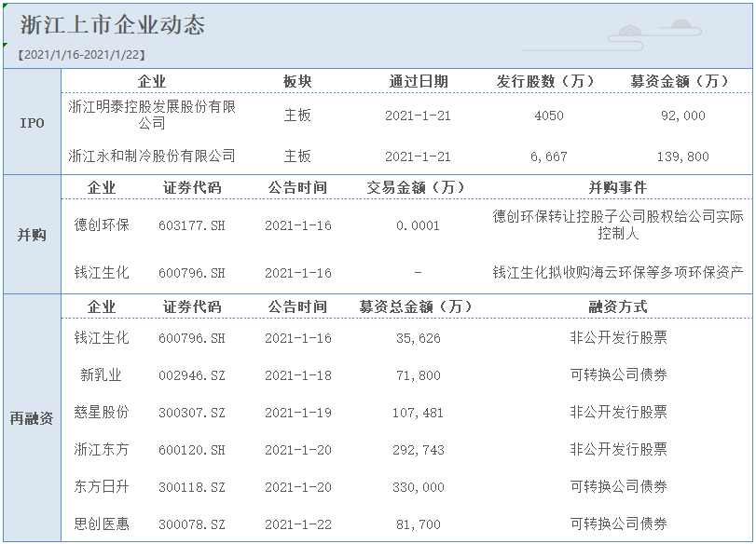Click announcement date 2021-1-18

[298, 375]
